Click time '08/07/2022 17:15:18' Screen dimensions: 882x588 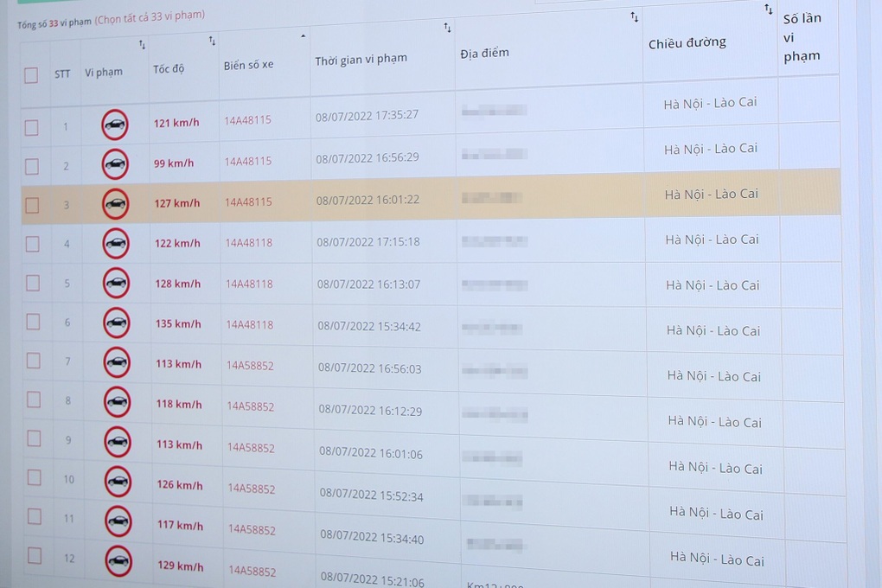[x=368, y=242]
